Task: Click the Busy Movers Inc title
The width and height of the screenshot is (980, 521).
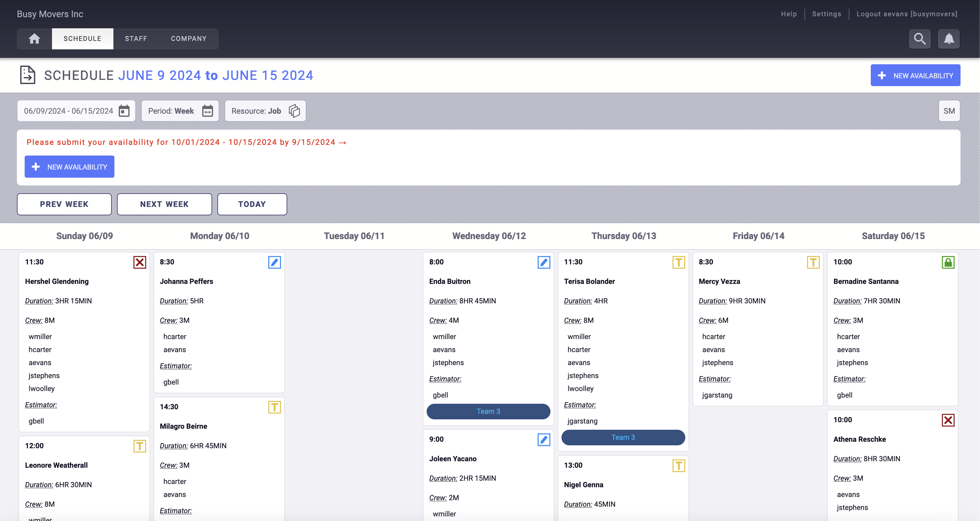Action: [x=50, y=14]
